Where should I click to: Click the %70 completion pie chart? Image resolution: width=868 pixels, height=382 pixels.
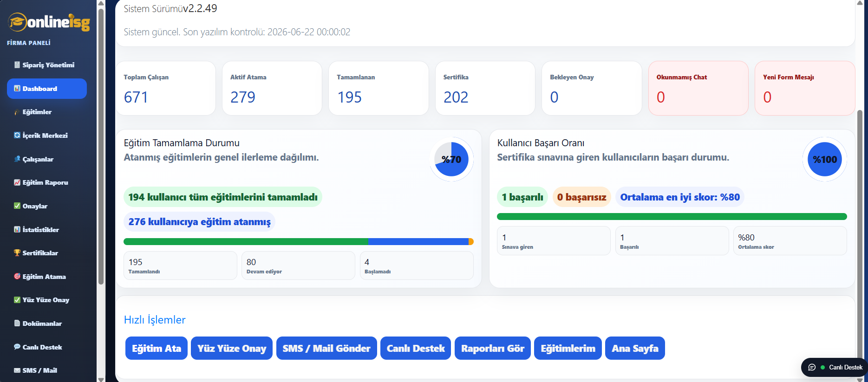(451, 159)
